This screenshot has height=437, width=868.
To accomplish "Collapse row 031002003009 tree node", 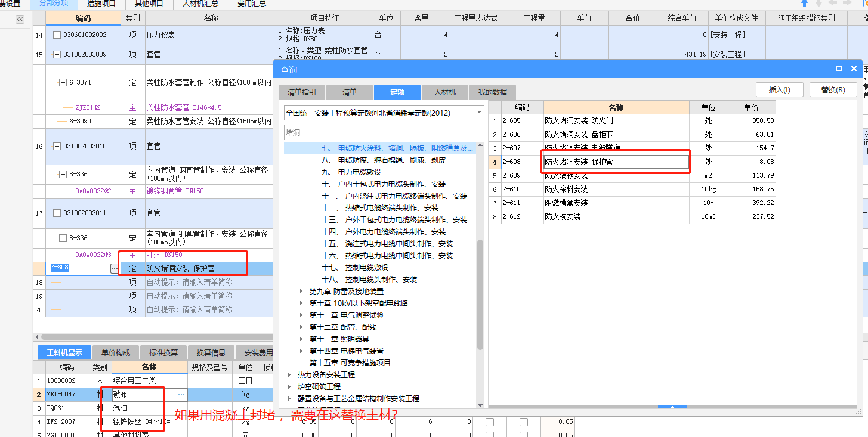I will pyautogui.click(x=57, y=54).
